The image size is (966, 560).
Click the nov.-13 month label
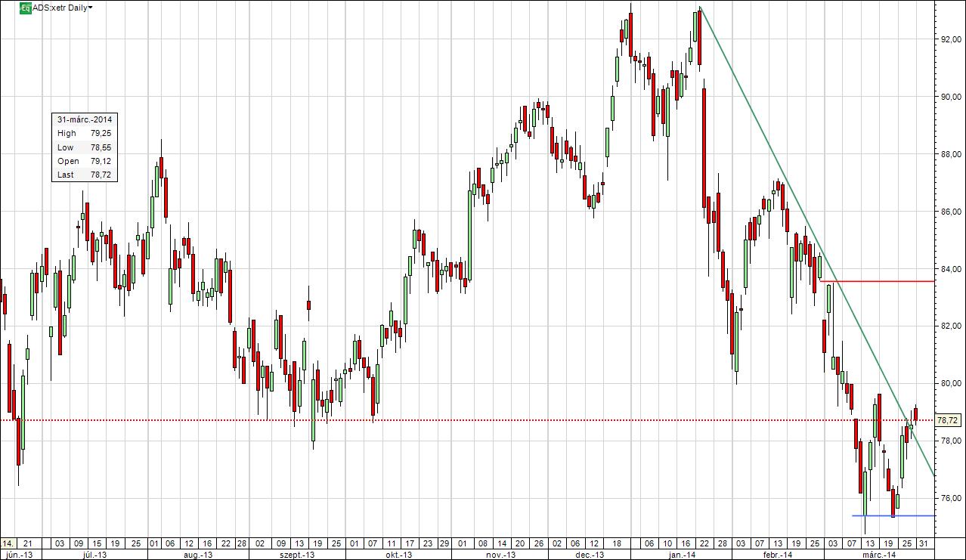tap(500, 555)
